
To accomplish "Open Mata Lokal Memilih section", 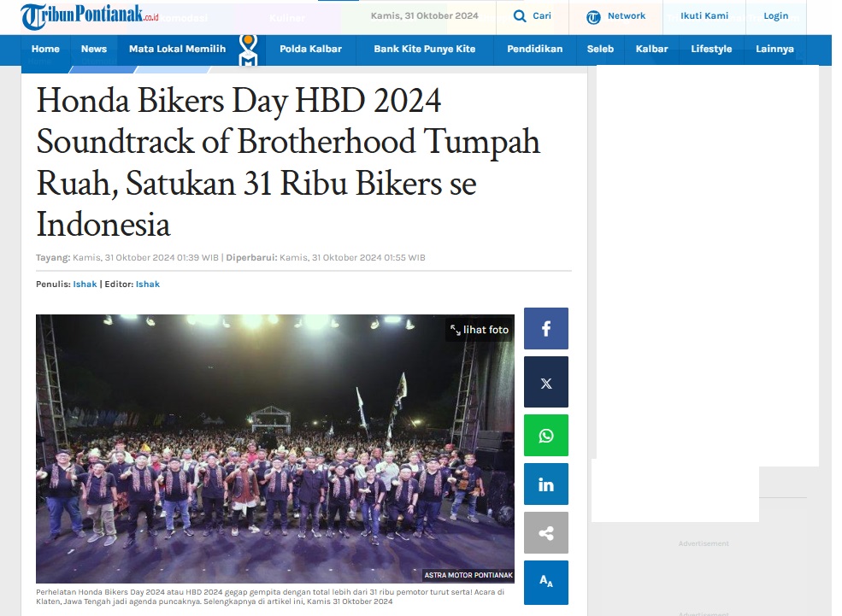I will point(177,49).
